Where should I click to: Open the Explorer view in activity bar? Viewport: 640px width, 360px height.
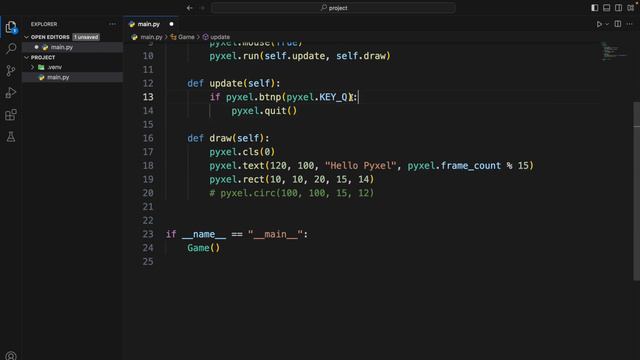pos(11,27)
